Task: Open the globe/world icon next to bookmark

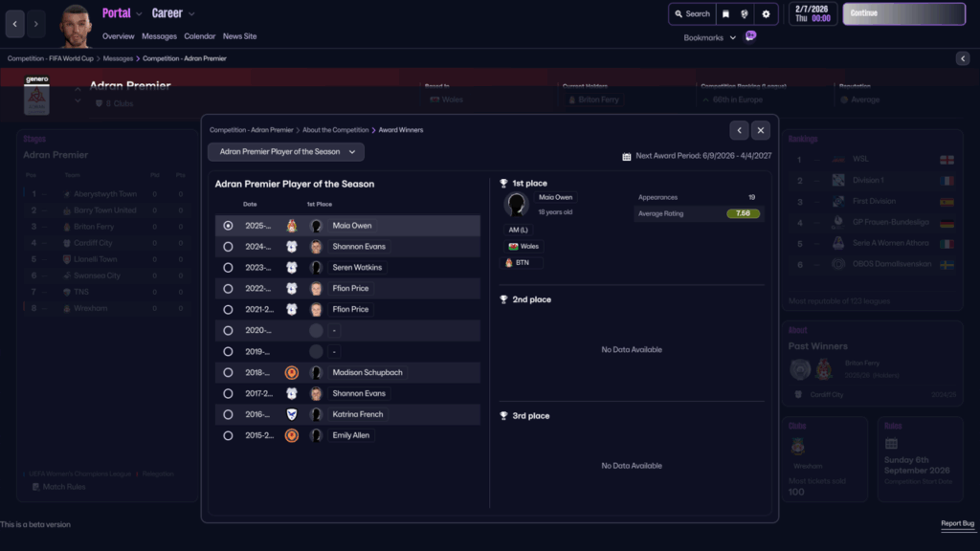Action: [x=745, y=14]
